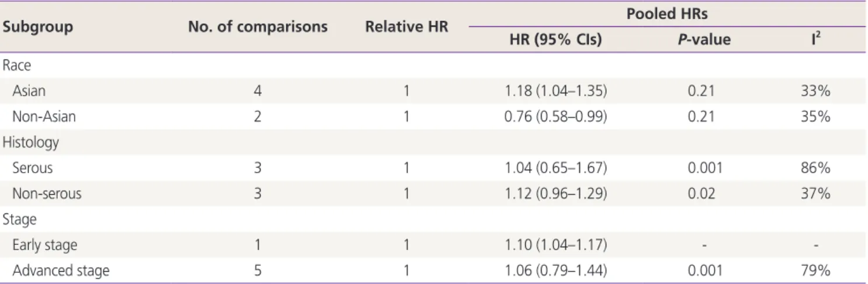Click the Asian subgroup row label
This screenshot has height=284, width=868.
[x=29, y=92]
